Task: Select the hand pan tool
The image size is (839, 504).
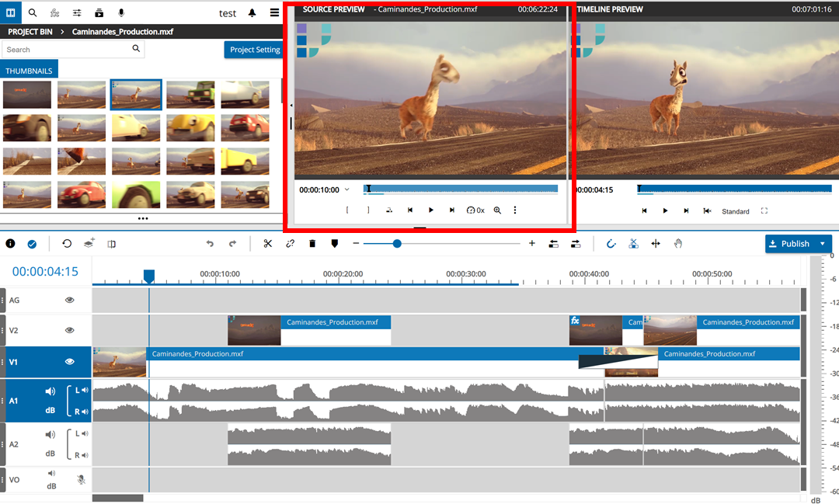Action: 677,244
